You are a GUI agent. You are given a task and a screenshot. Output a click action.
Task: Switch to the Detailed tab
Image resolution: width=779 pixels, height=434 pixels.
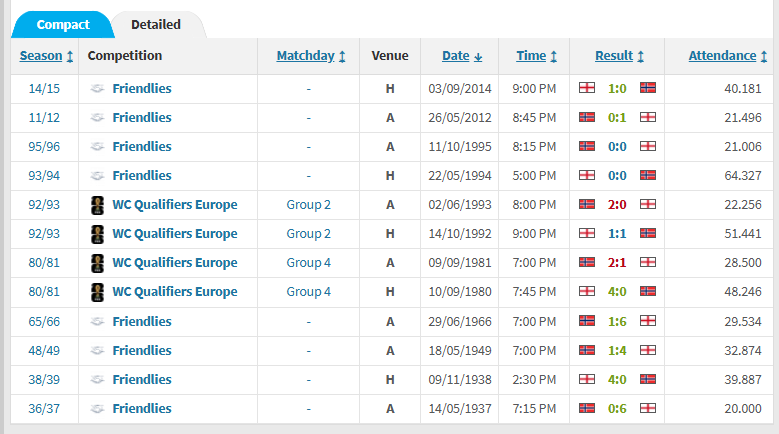click(156, 24)
